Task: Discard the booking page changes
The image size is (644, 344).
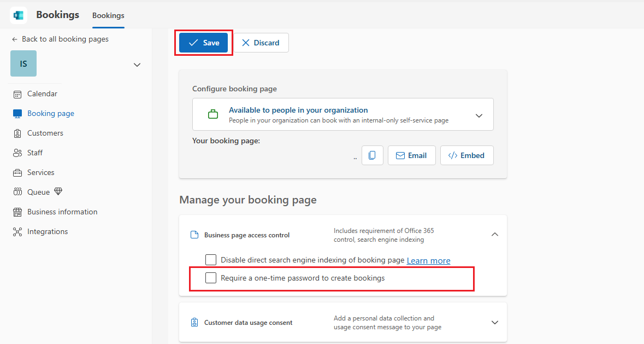Action: [x=261, y=43]
